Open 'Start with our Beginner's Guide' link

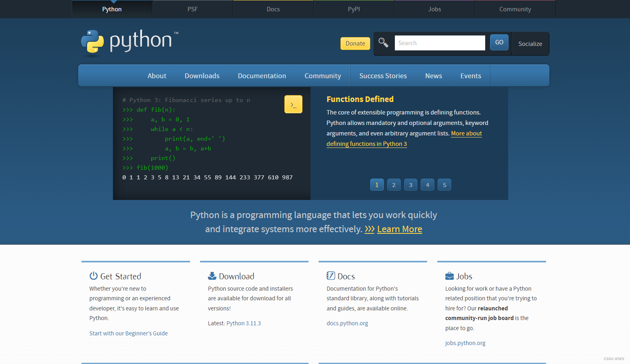click(x=129, y=333)
